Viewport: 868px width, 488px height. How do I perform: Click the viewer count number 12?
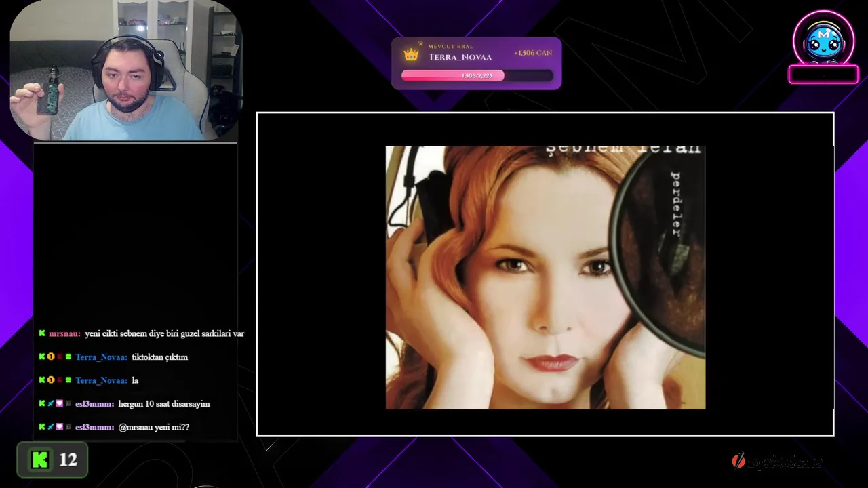click(68, 460)
